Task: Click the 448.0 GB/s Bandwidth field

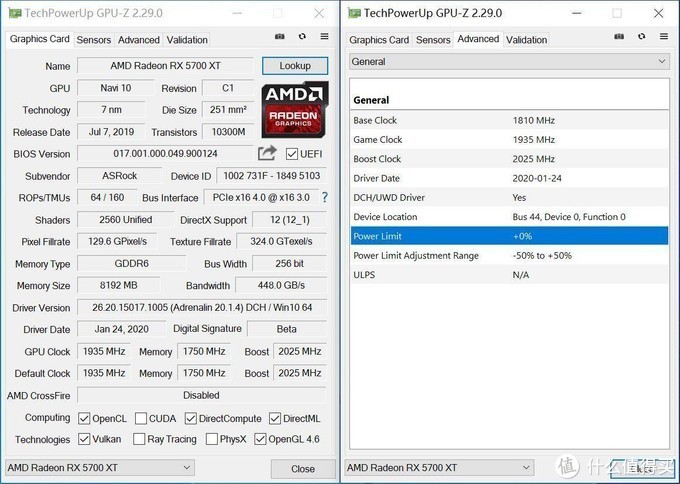Action: [x=281, y=285]
